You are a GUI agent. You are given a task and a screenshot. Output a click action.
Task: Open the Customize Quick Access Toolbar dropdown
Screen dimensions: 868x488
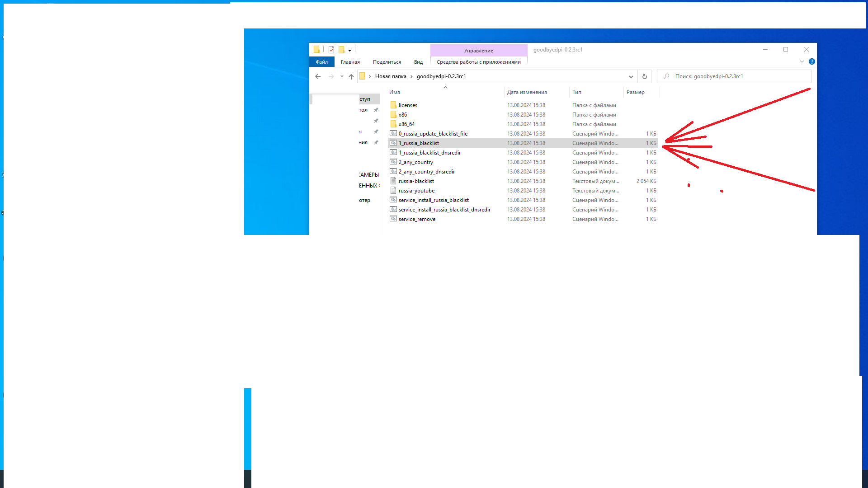pyautogui.click(x=349, y=50)
